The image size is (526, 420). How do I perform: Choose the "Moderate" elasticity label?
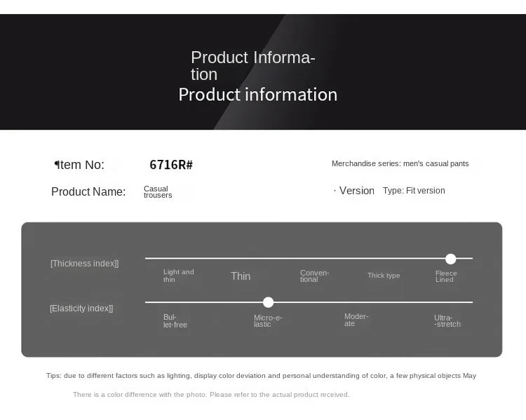[356, 320]
